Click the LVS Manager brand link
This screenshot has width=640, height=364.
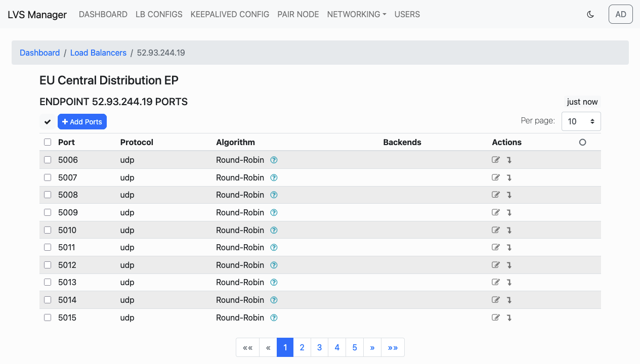click(37, 15)
